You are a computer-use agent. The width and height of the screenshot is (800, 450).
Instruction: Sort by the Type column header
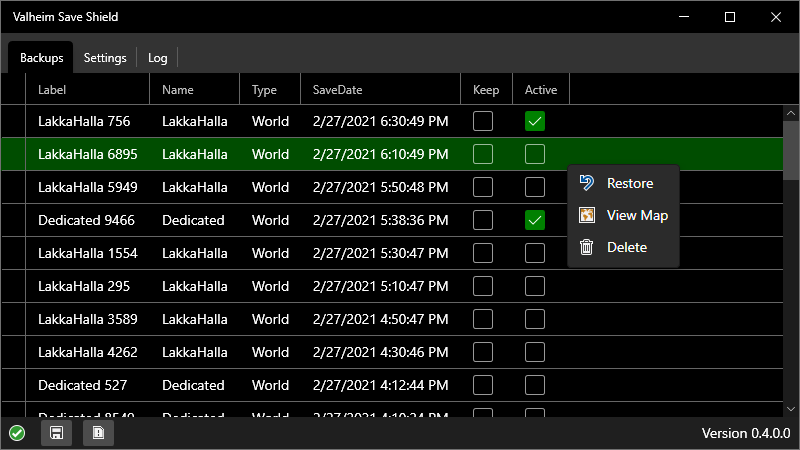pos(270,90)
